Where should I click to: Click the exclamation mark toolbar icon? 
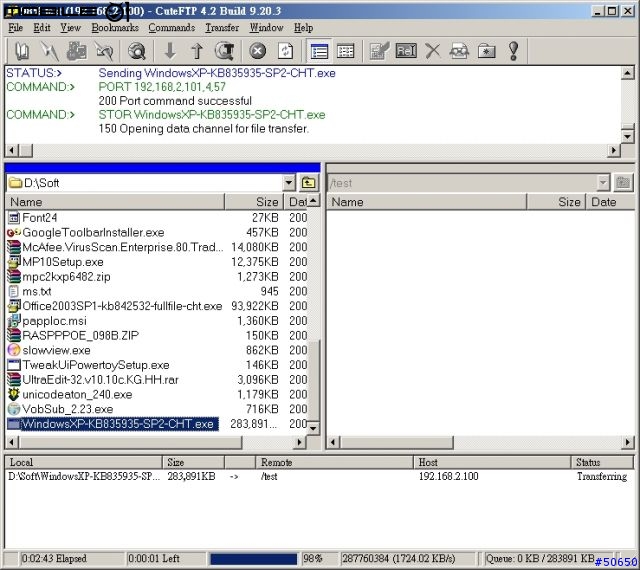(513, 51)
